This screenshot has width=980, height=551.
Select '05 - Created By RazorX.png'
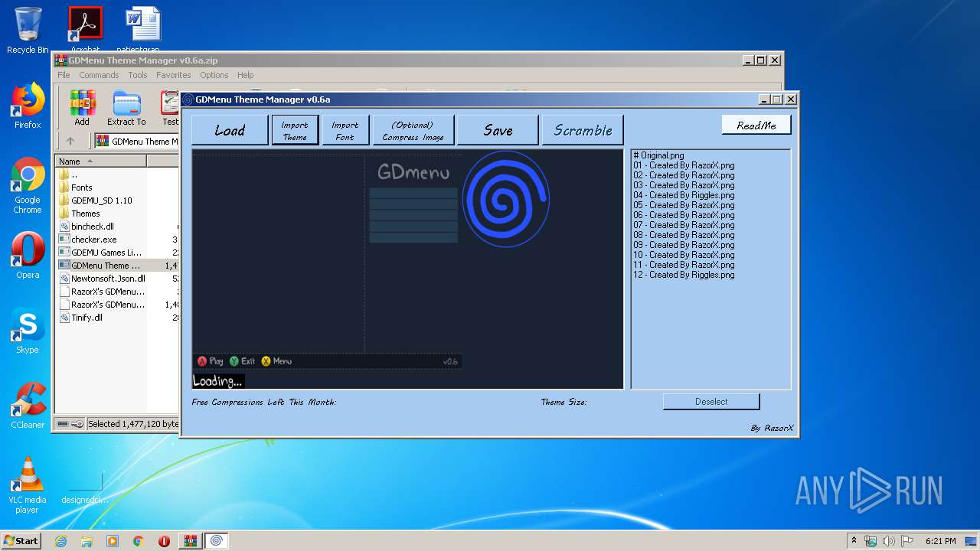(x=684, y=205)
